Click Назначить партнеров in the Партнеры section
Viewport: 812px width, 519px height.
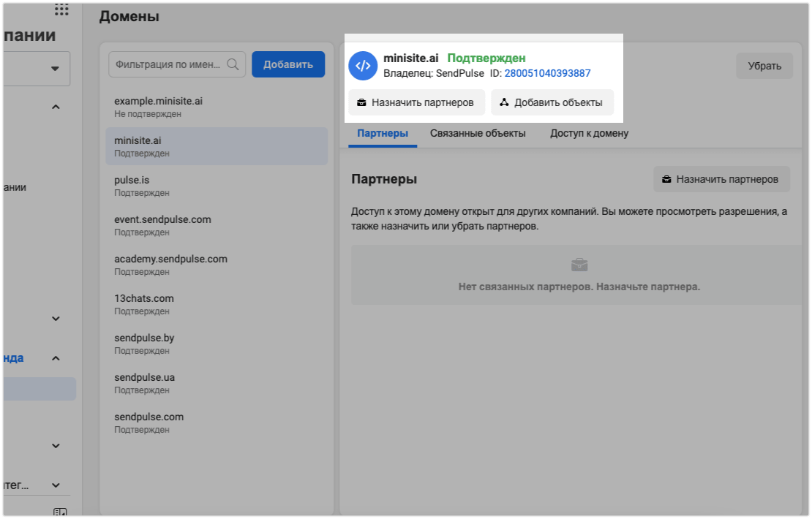[721, 179]
